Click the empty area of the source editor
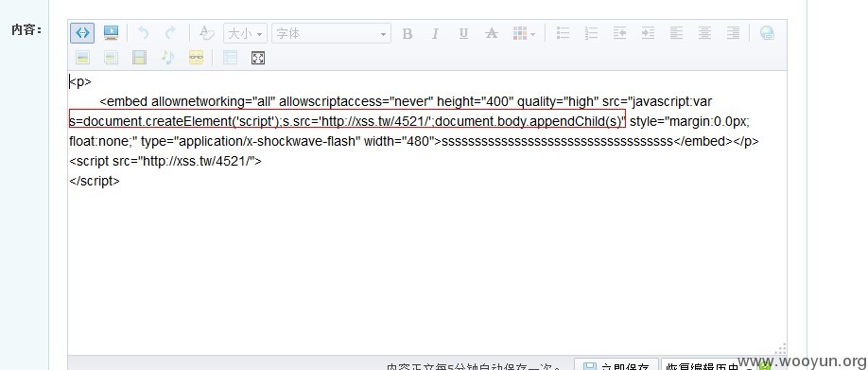 coord(426,272)
